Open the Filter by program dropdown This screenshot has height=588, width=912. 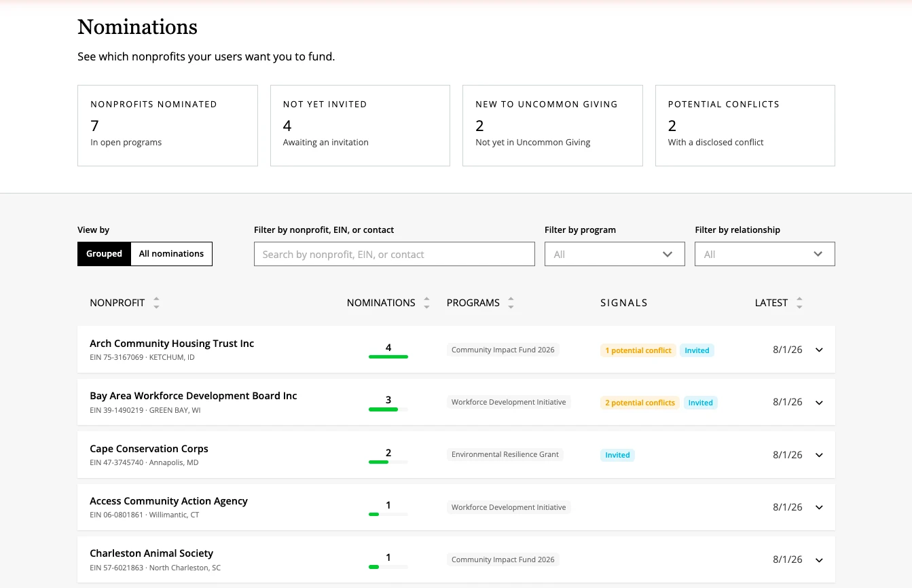pos(615,254)
